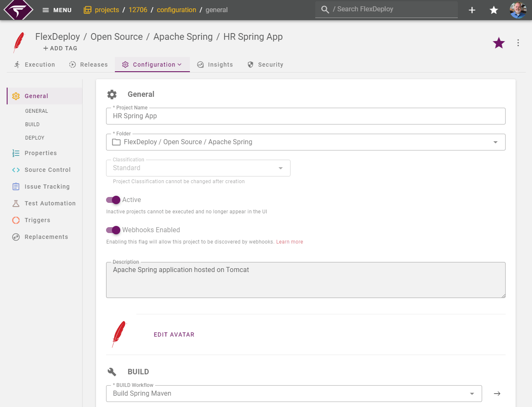Image resolution: width=532 pixels, height=407 pixels.
Task: Go to the projects breadcrumb link
Action: coord(107,10)
